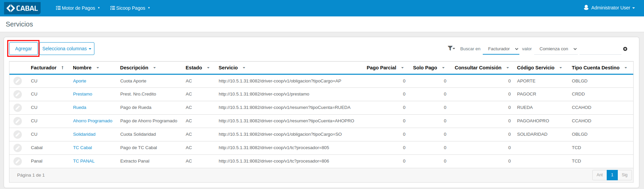Open the Selecciona columnas dropdown

click(67, 49)
